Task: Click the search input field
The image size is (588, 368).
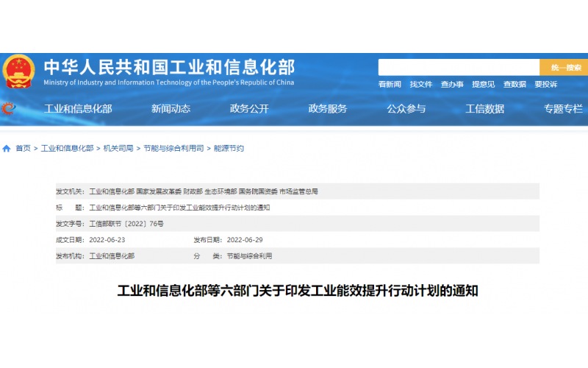Action: [459, 67]
